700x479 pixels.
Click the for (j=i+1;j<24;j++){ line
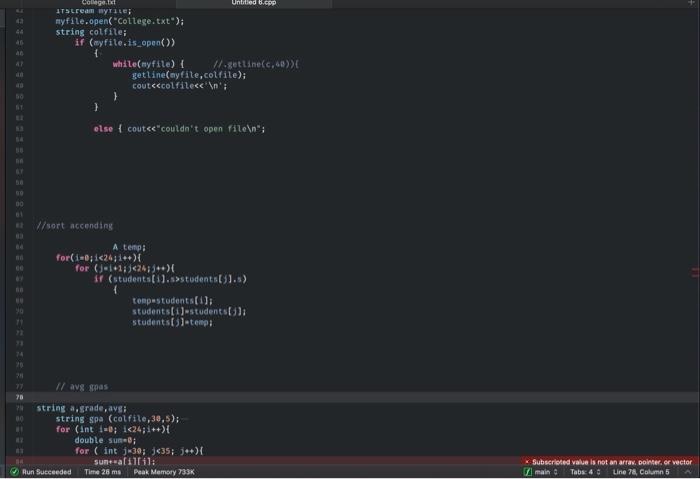pos(125,268)
